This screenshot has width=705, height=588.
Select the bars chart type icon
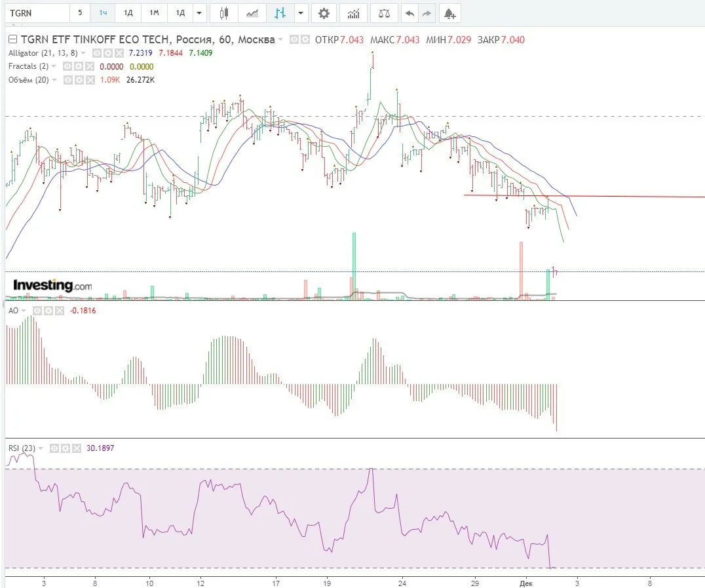pos(280,13)
